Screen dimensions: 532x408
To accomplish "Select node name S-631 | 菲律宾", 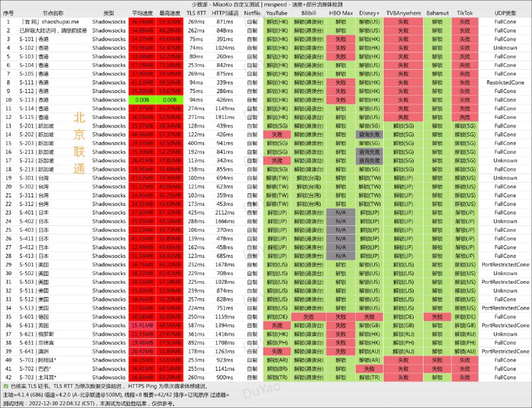I will (x=37, y=343).
